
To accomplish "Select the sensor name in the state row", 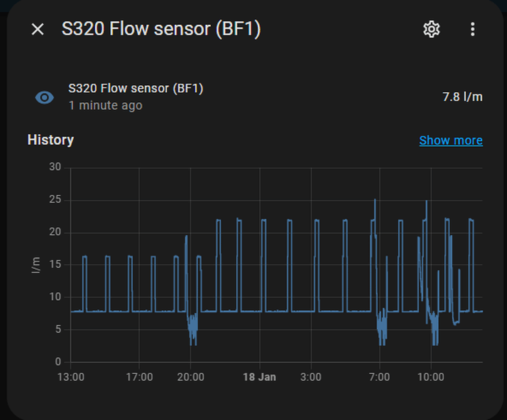I will click(136, 89).
